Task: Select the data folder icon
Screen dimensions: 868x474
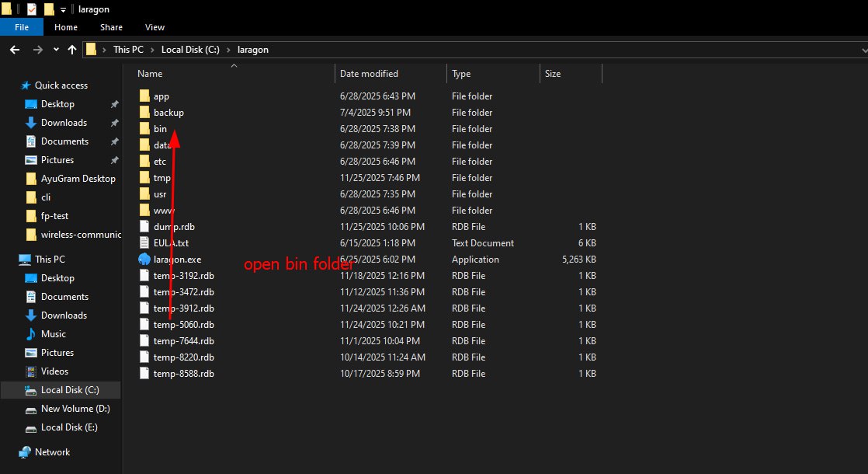Action: click(144, 145)
